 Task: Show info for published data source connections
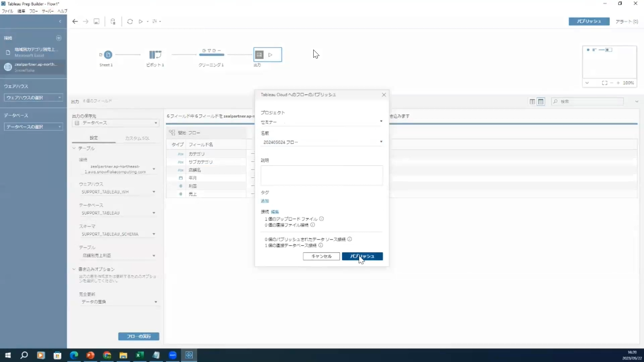pyautogui.click(x=350, y=239)
